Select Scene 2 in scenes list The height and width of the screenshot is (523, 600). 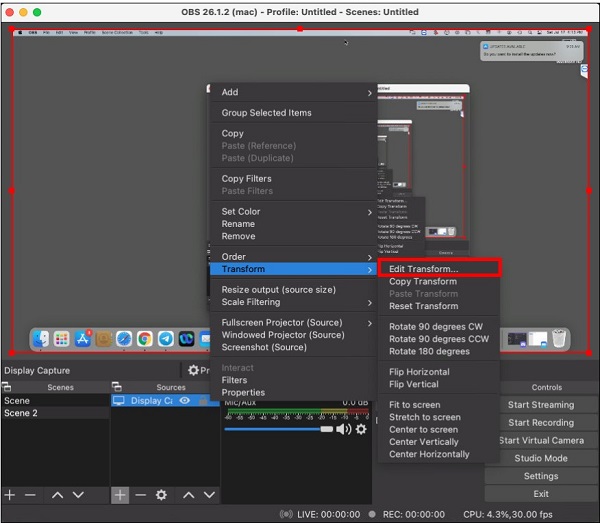[x=55, y=413]
